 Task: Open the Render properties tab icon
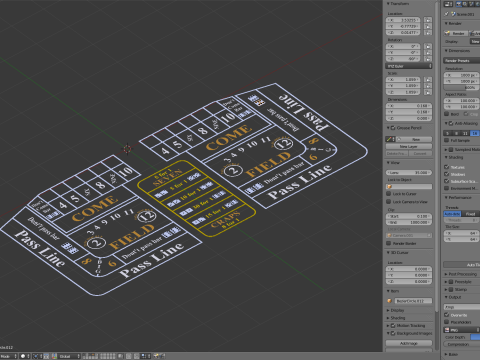pyautogui.click(x=460, y=4)
